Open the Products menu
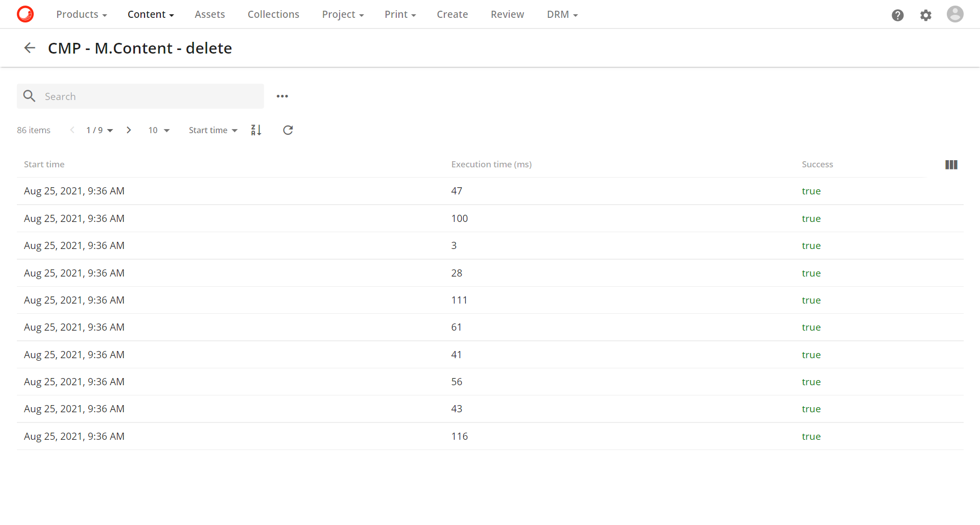Viewport: 980px width, 525px height. click(81, 14)
